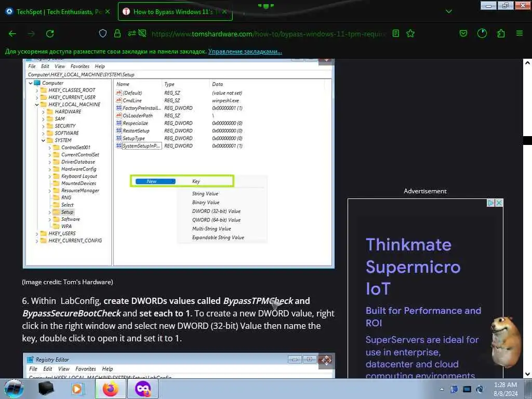Open the tracking protection shield panel
The height and width of the screenshot is (399, 532).
tap(103, 34)
